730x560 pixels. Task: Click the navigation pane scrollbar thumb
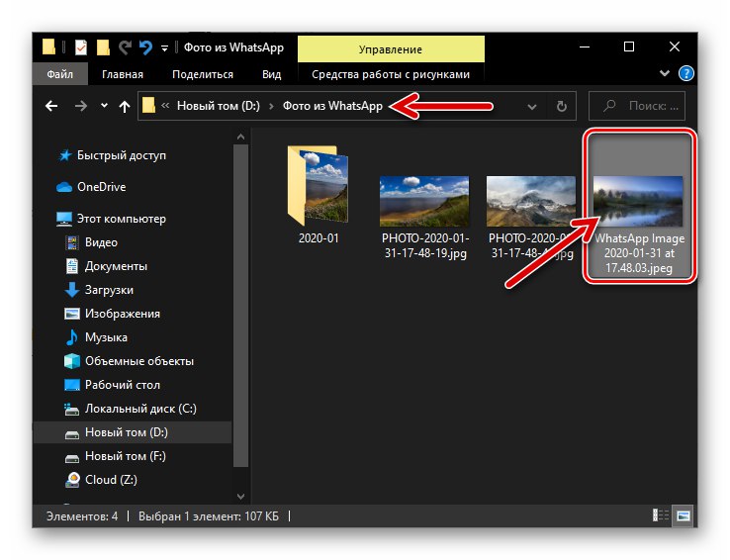(240, 306)
